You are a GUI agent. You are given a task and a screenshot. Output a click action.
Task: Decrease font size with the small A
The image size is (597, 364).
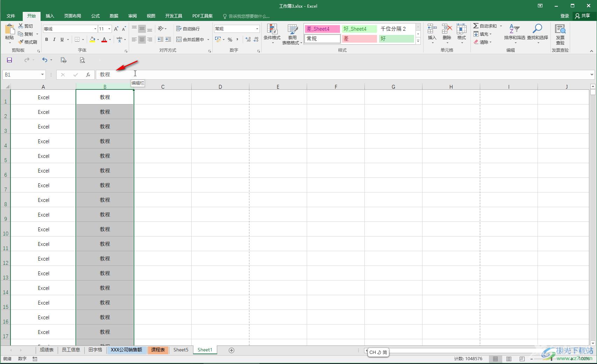pyautogui.click(x=124, y=29)
